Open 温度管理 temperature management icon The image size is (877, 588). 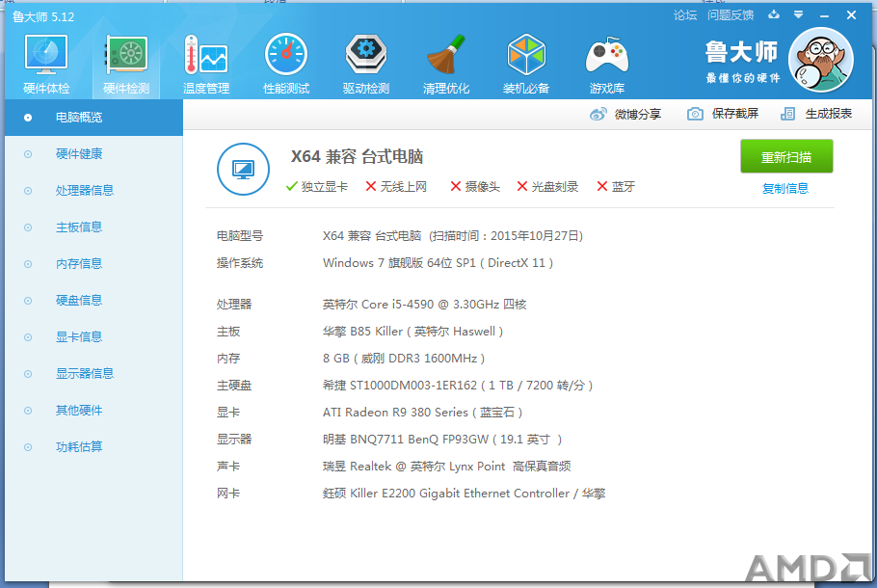click(x=206, y=55)
